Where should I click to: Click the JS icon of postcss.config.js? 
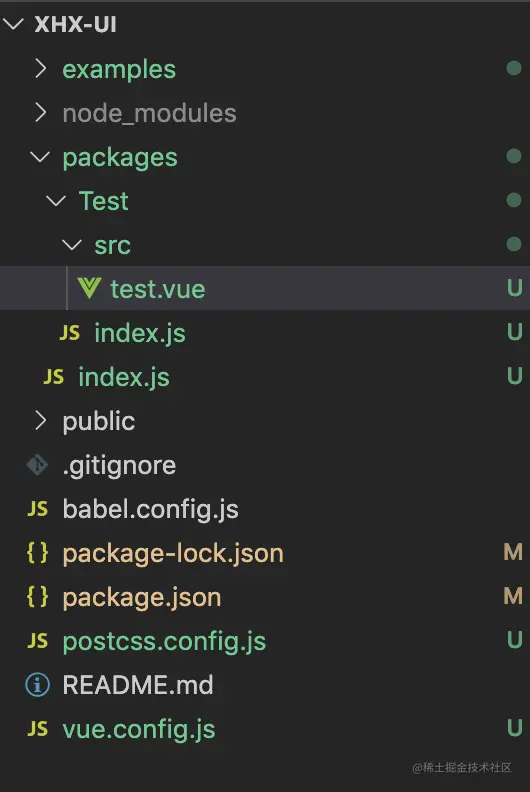click(x=37, y=641)
